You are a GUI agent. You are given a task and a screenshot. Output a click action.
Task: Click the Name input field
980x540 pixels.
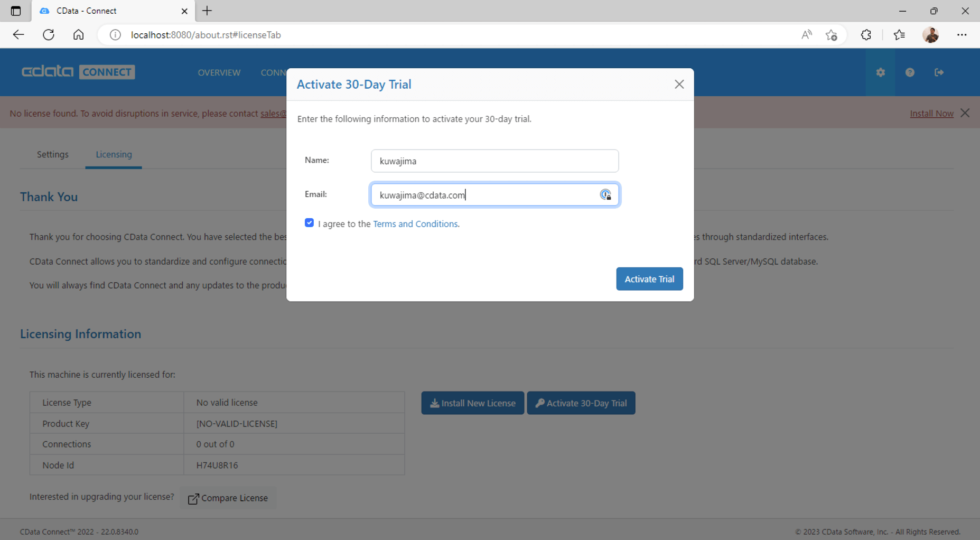pyautogui.click(x=494, y=161)
